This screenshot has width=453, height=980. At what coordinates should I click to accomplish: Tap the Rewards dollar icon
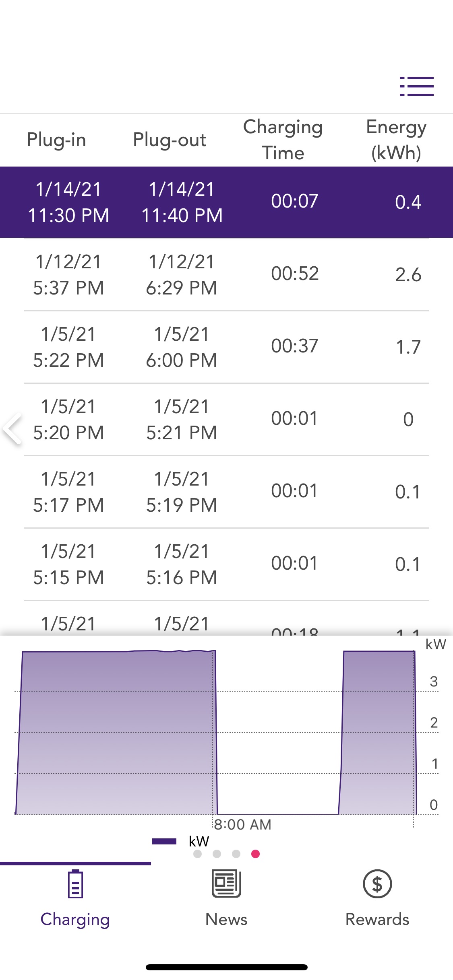click(x=377, y=884)
